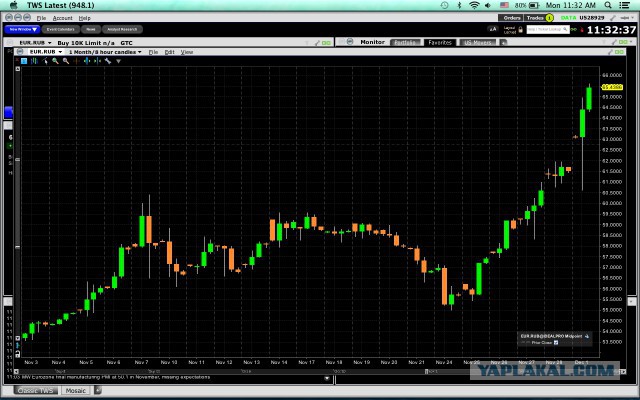This screenshot has width=640, height=400.
Task: Open the chart View menu
Action: point(187,52)
